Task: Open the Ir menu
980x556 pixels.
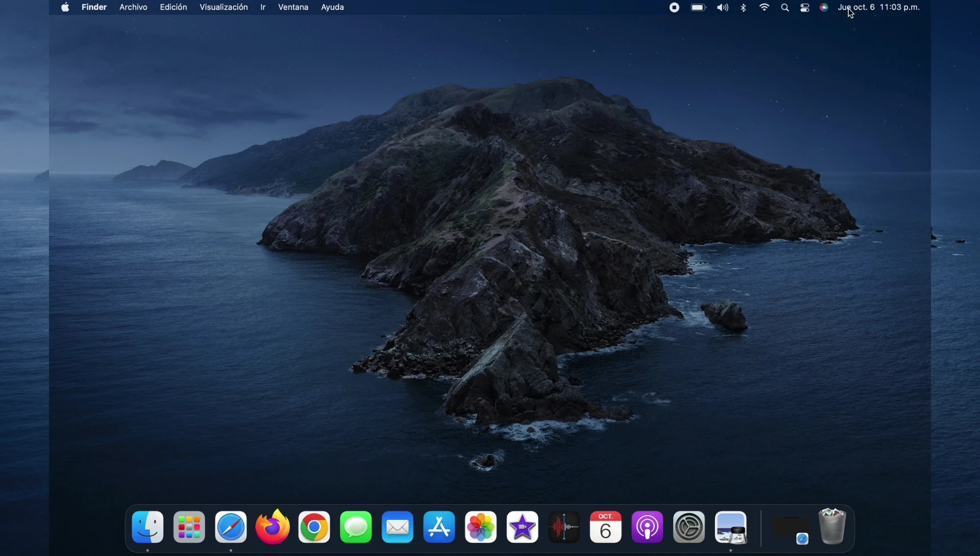Action: click(x=263, y=7)
